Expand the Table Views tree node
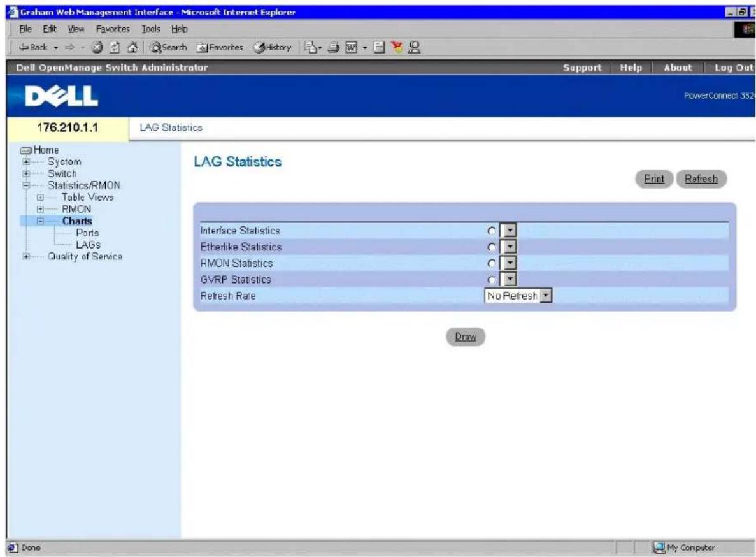 pyautogui.click(x=41, y=198)
